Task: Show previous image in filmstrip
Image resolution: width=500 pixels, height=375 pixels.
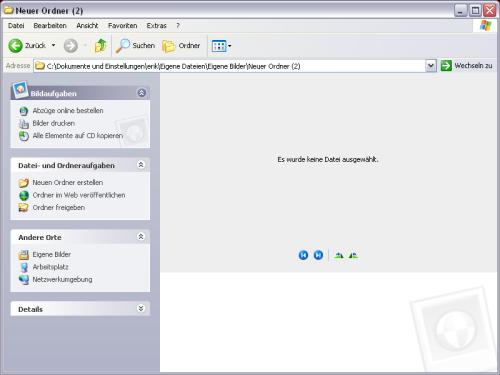Action: click(303, 255)
